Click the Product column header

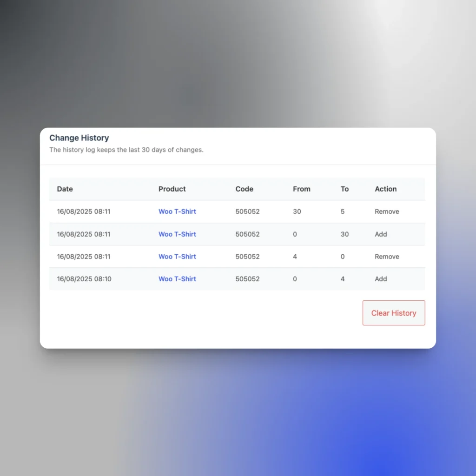click(x=172, y=189)
